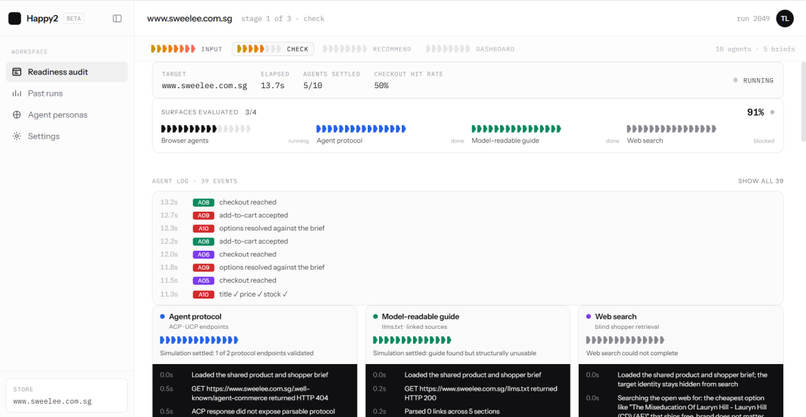Viewport: 806px width, 417px height.
Task: Click the Agent protocol card heading
Action: 195,317
